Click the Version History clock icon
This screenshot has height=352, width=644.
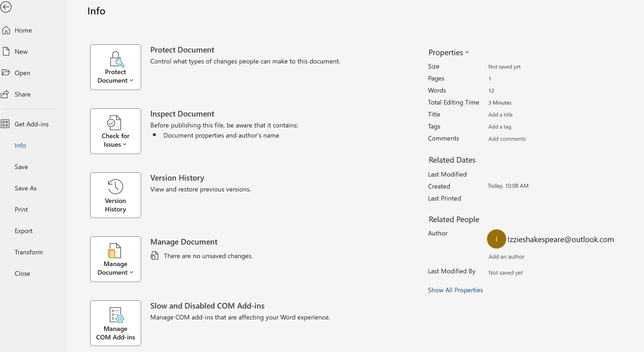click(x=115, y=186)
